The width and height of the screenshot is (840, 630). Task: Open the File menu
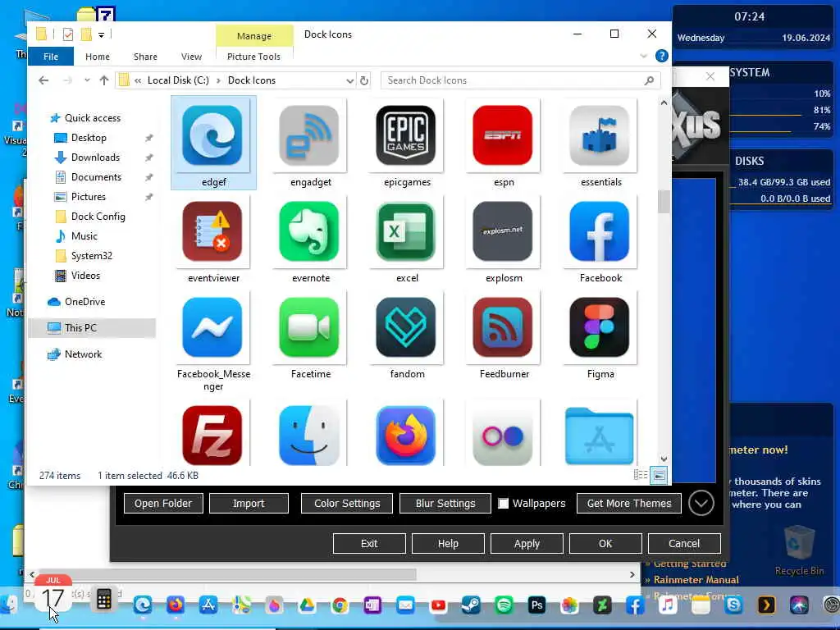point(51,57)
